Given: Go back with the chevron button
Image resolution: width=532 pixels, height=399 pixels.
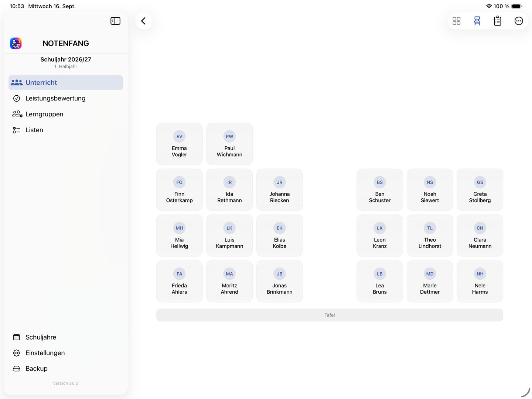Looking at the screenshot, I should (x=144, y=21).
